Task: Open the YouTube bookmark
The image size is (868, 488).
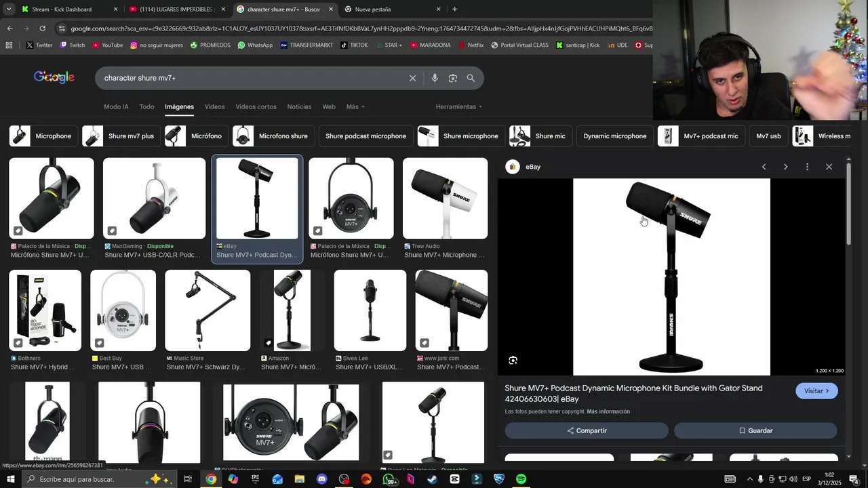Action: [x=107, y=45]
